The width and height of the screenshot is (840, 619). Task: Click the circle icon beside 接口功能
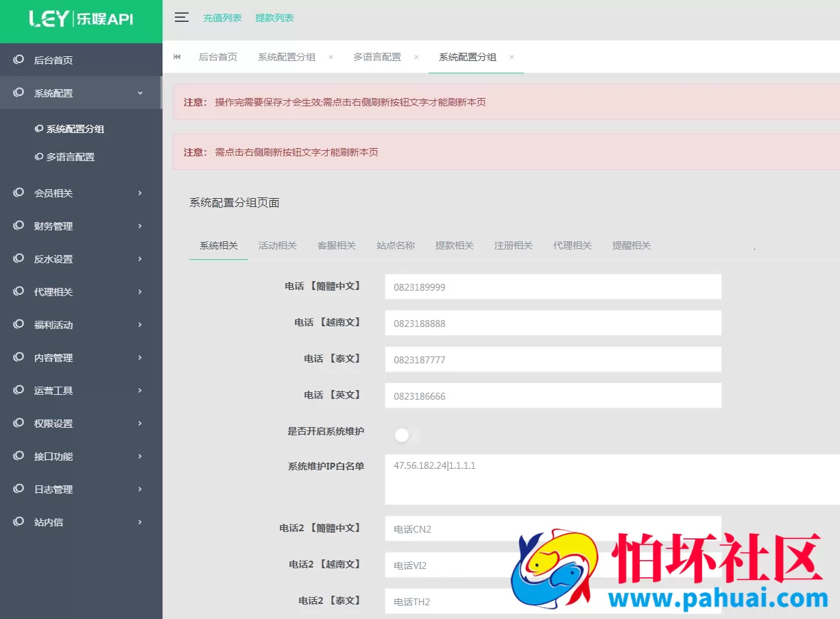[x=19, y=456]
